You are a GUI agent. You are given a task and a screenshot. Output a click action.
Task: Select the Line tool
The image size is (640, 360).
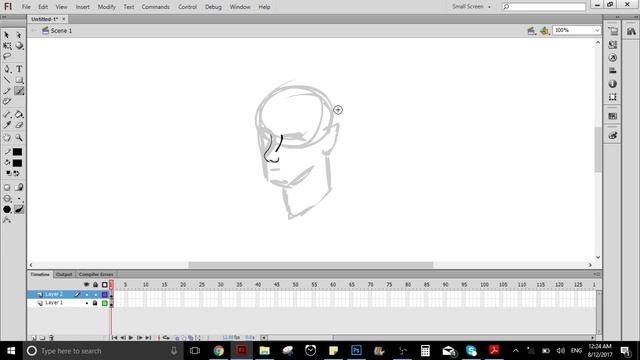(x=7, y=80)
